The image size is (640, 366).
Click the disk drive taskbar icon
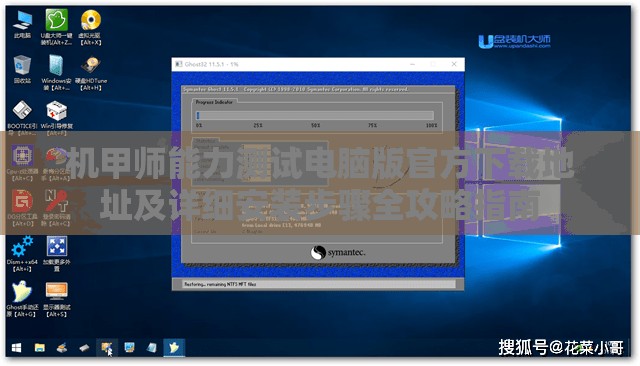click(84, 348)
